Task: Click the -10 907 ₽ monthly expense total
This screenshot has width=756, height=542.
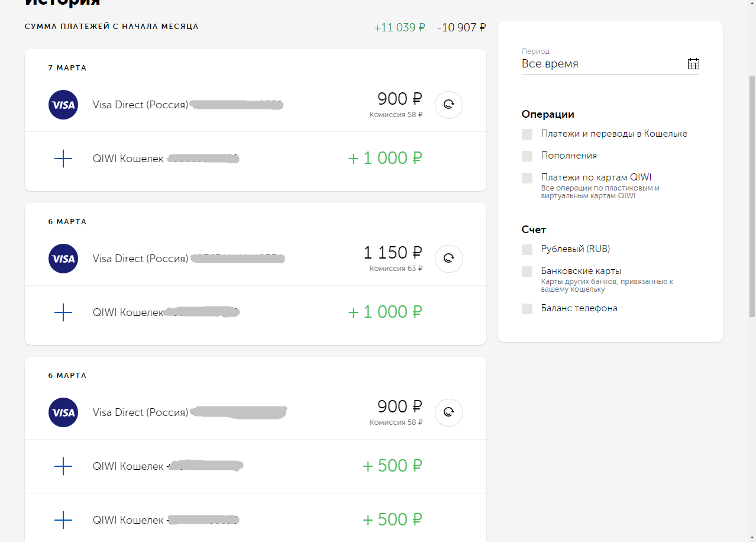Action: click(461, 27)
